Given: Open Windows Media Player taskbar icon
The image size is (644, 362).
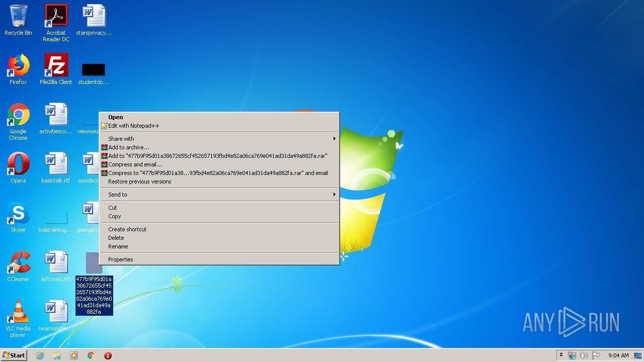Looking at the screenshot, I should [x=74, y=355].
